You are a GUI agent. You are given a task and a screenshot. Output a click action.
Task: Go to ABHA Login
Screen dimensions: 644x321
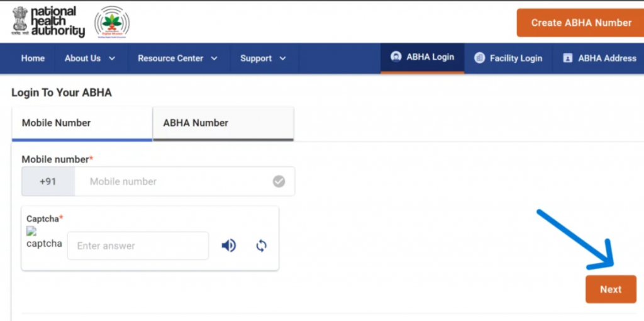[422, 57]
